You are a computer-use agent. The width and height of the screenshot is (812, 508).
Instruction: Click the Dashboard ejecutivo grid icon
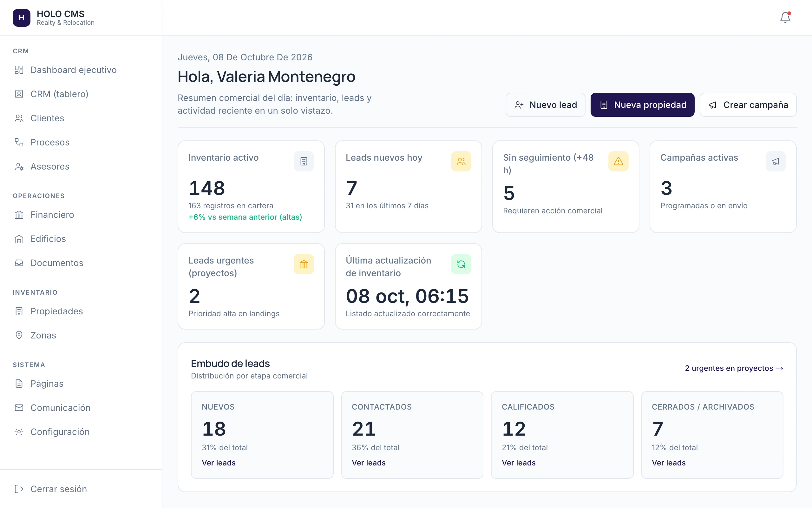pos(19,70)
